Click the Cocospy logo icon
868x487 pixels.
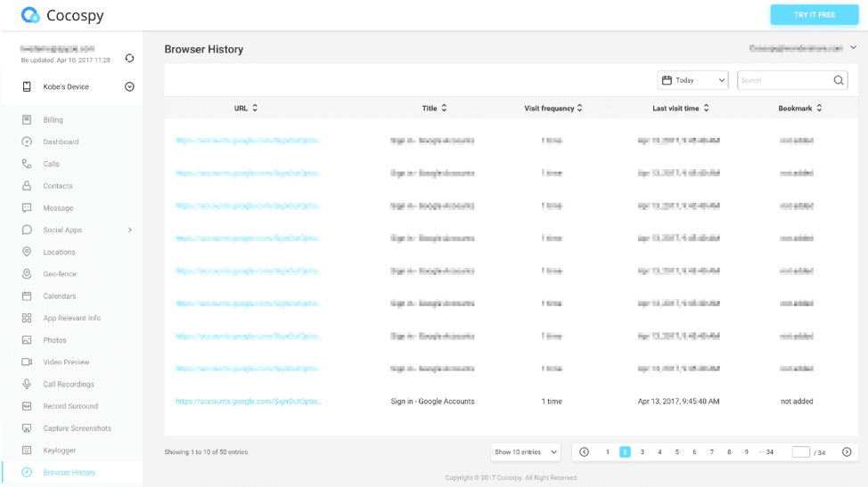[30, 15]
